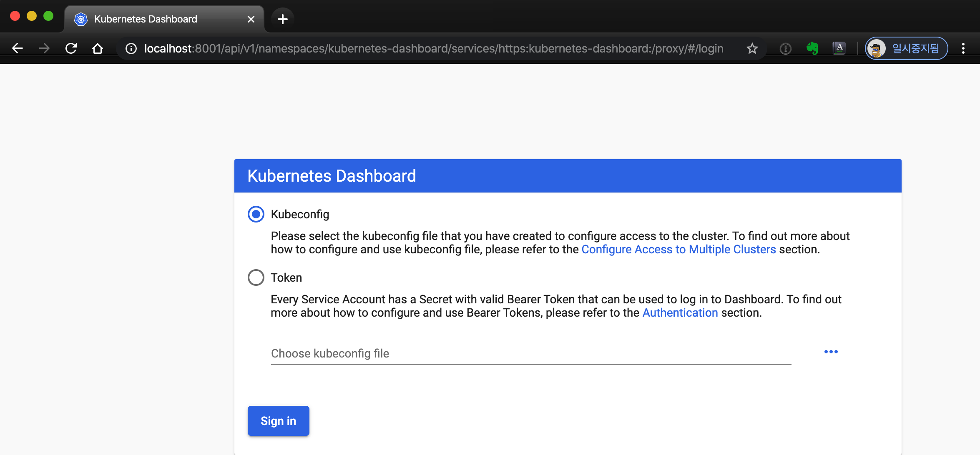This screenshot has width=980, height=455.
Task: Open the 1Password extension icon
Action: click(785, 49)
